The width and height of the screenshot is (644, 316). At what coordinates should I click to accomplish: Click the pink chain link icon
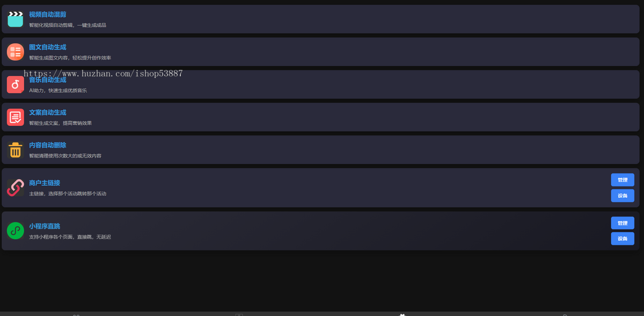pos(15,188)
